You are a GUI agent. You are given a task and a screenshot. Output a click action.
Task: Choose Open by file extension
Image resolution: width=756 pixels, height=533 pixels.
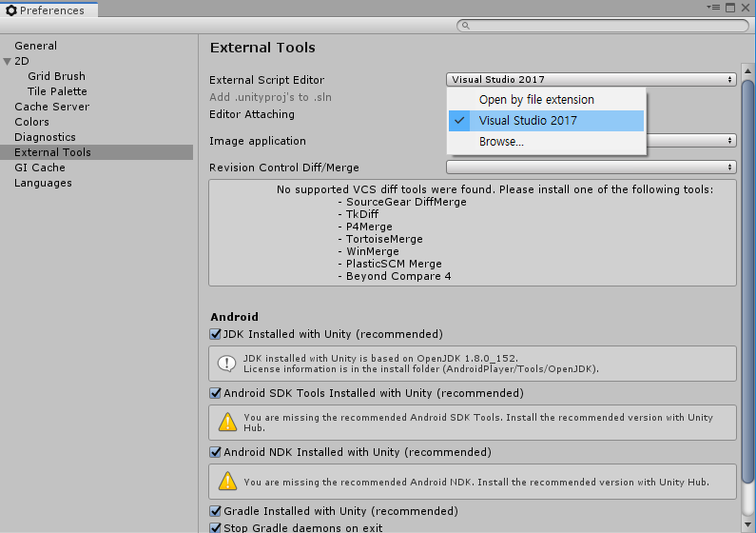pos(546,100)
